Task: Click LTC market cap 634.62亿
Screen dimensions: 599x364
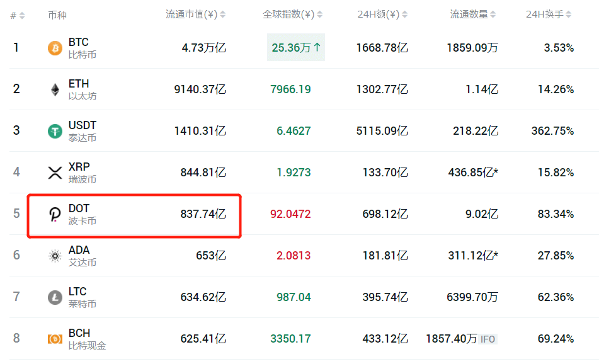Action: tap(203, 297)
